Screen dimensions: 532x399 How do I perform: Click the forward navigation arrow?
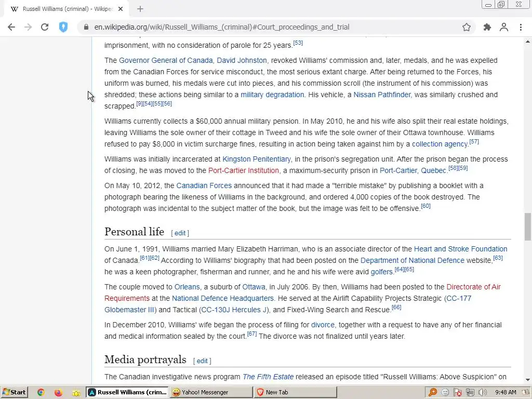point(28,27)
